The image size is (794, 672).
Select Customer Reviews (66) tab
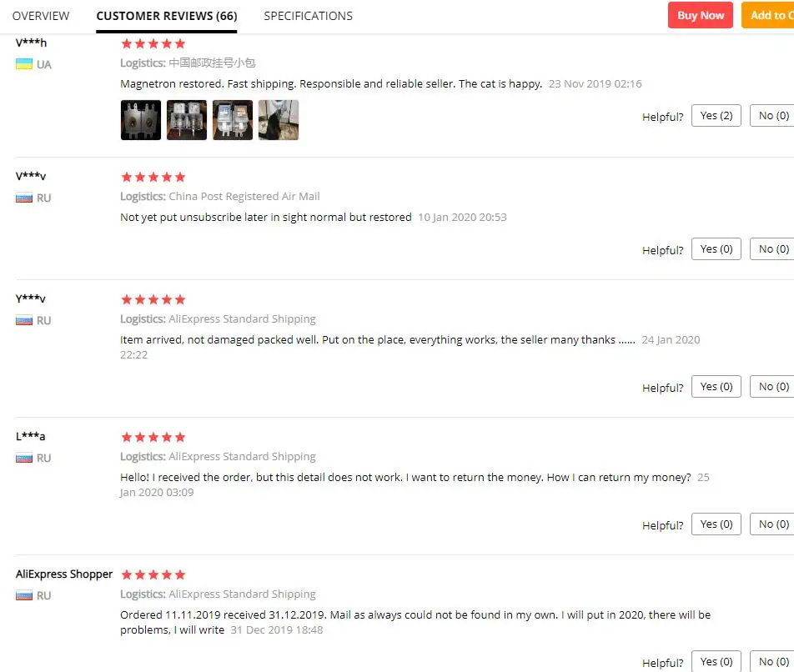click(167, 16)
